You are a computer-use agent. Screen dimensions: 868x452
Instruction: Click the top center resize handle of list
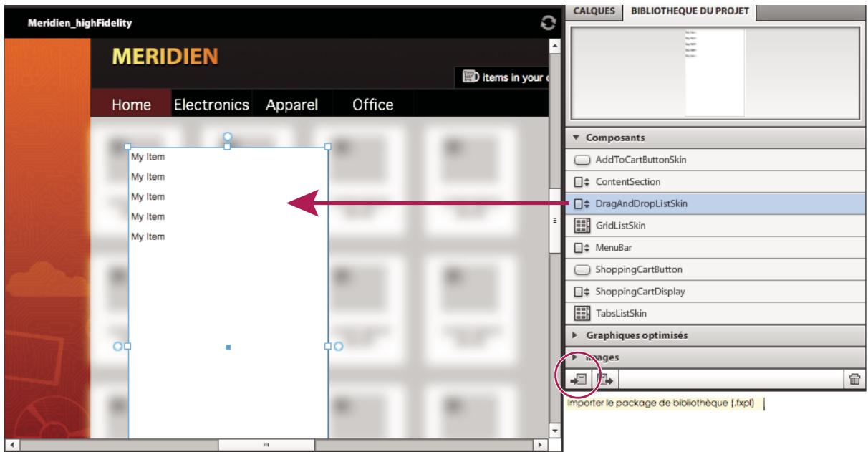coord(228,147)
